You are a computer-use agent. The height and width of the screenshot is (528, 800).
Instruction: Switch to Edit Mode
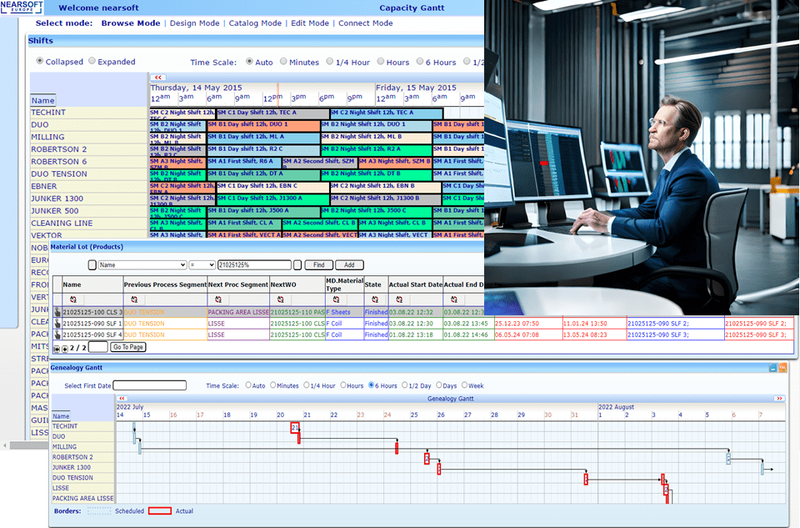pyautogui.click(x=310, y=23)
